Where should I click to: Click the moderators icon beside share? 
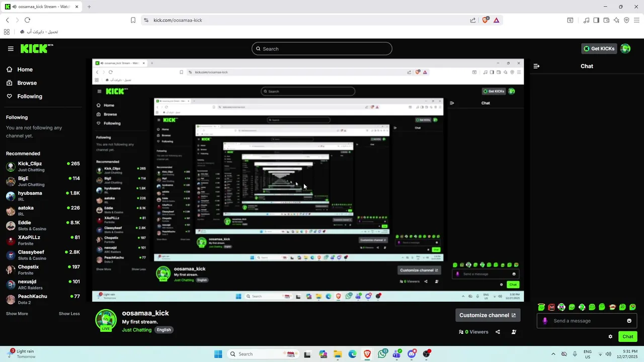click(514, 332)
